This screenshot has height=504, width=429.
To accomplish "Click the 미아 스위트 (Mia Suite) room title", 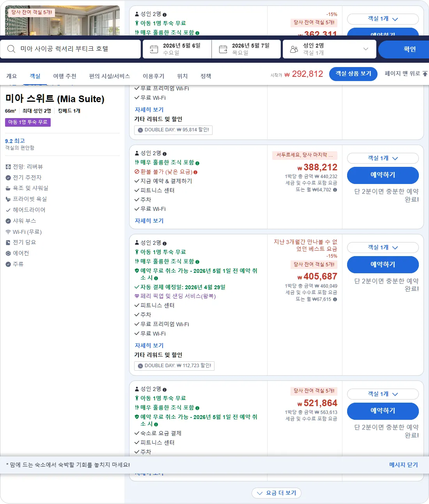I will pyautogui.click(x=55, y=99).
